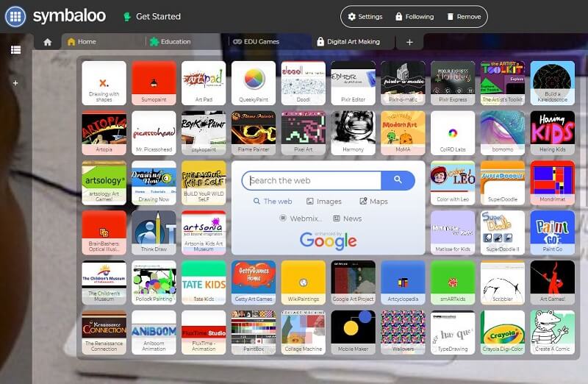This screenshot has height=384, width=588.
Task: Open the Matisse for Kids tile
Action: (453, 232)
